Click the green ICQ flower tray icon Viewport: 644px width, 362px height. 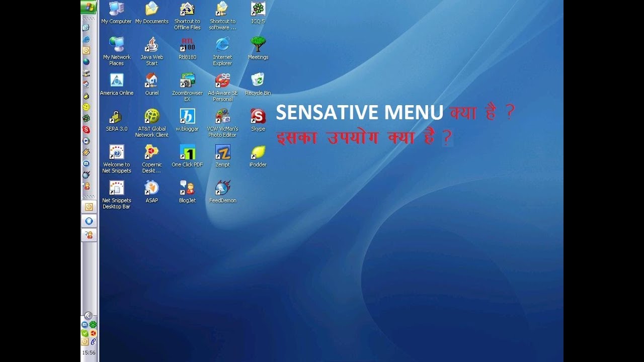(x=93, y=325)
